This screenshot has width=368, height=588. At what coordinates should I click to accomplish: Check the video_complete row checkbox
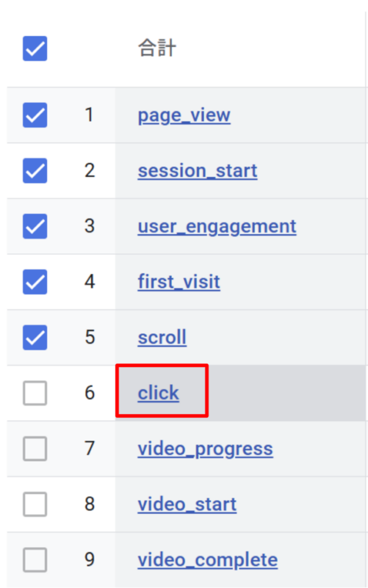(35, 560)
